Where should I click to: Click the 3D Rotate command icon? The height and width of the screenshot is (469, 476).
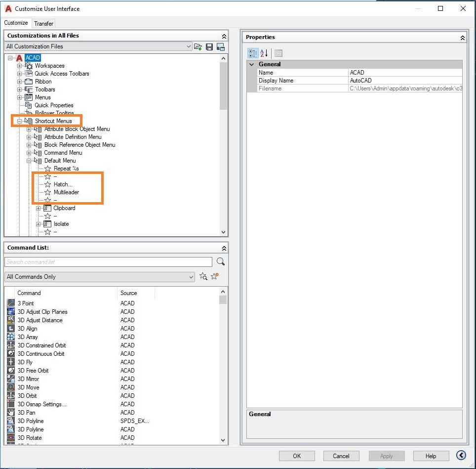[11, 437]
